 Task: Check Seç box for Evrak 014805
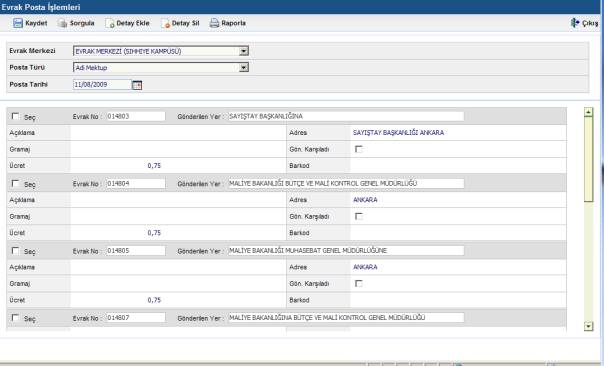click(x=15, y=251)
